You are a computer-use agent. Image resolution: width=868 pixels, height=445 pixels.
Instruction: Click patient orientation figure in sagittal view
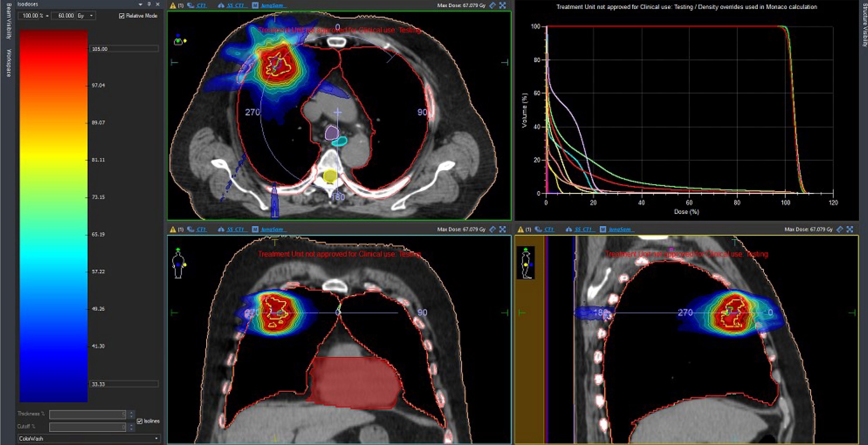click(526, 263)
